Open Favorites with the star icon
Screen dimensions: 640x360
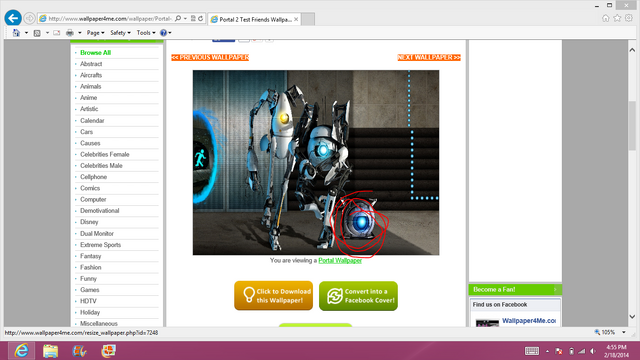617,18
